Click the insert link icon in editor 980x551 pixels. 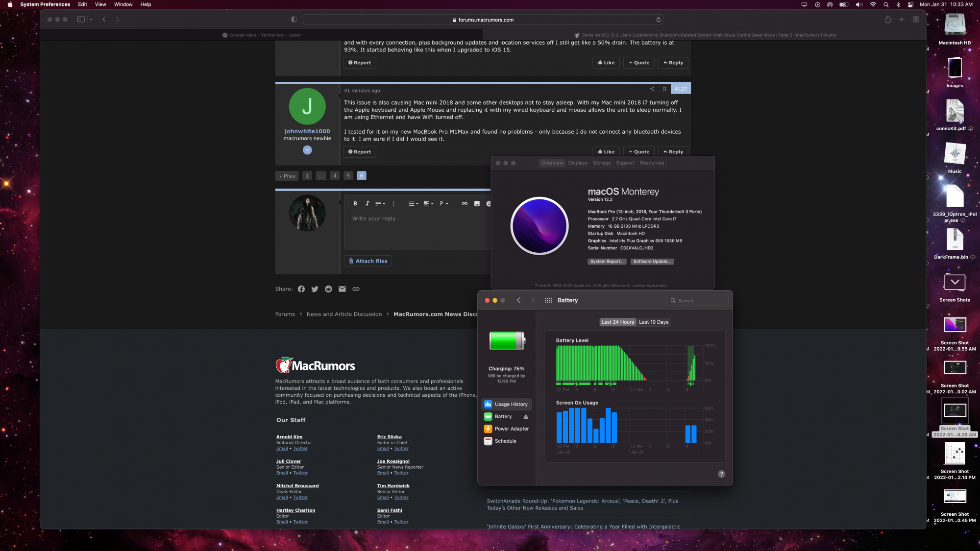(465, 204)
